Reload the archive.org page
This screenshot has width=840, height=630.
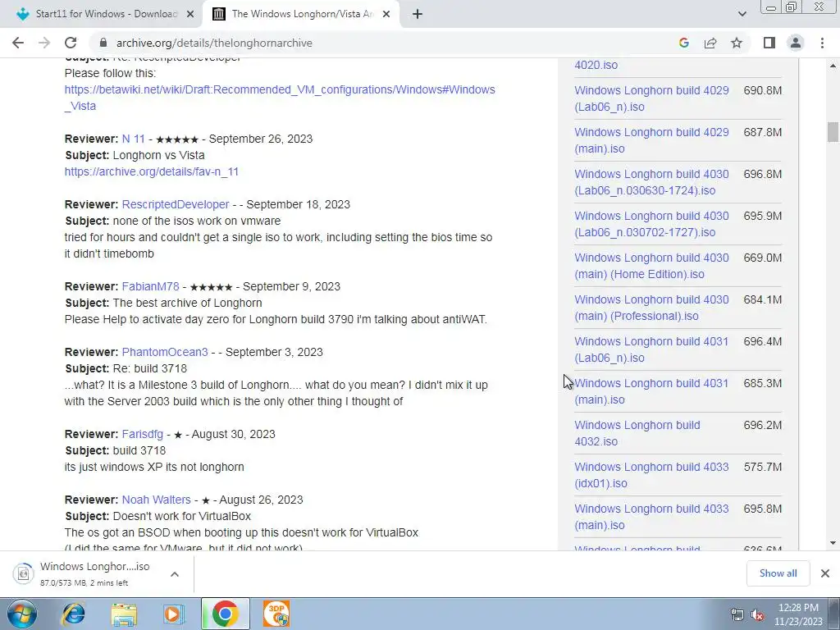tap(71, 43)
